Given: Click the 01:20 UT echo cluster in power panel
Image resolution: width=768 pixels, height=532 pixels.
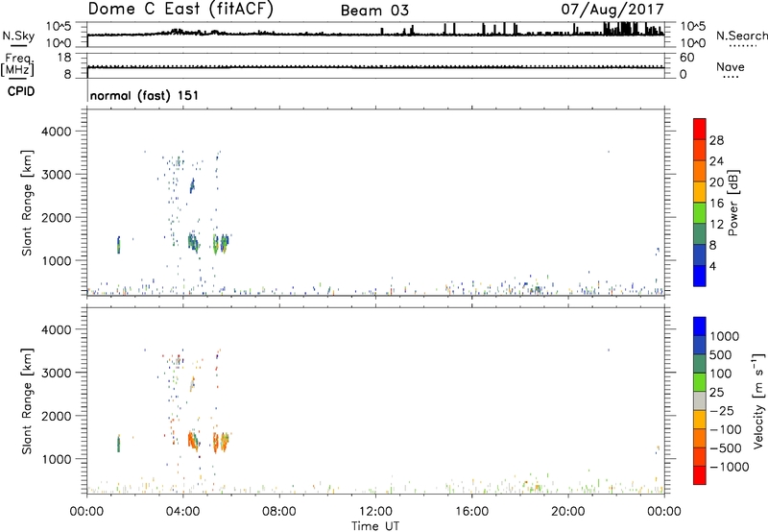Looking at the screenshot, I should point(118,245).
